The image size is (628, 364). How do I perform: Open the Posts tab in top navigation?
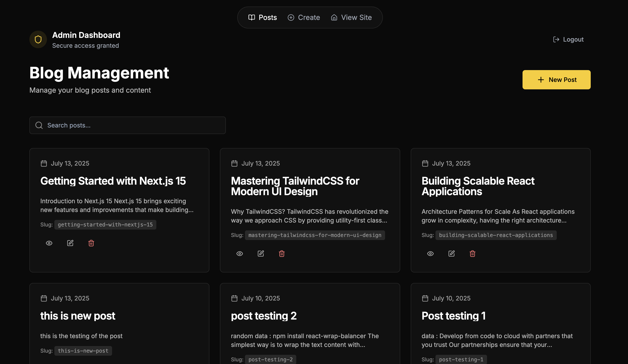coord(263,18)
